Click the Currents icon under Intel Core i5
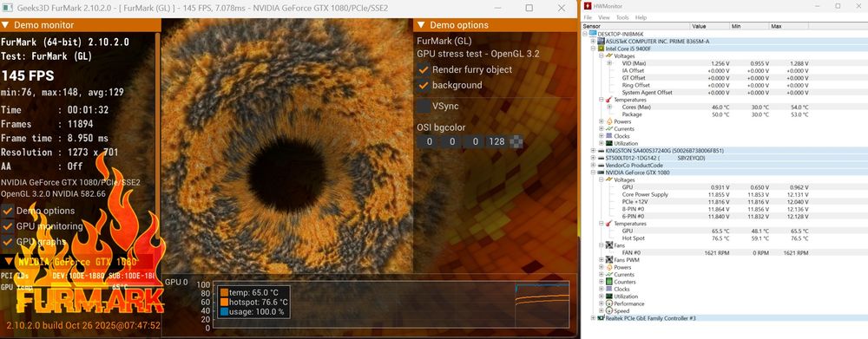The width and height of the screenshot is (868, 339). tap(609, 129)
